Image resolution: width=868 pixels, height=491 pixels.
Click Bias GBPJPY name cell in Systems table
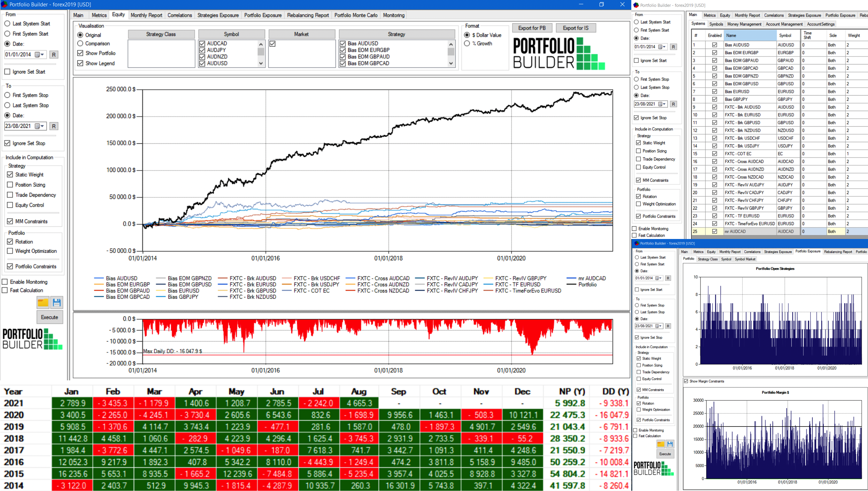coord(749,100)
